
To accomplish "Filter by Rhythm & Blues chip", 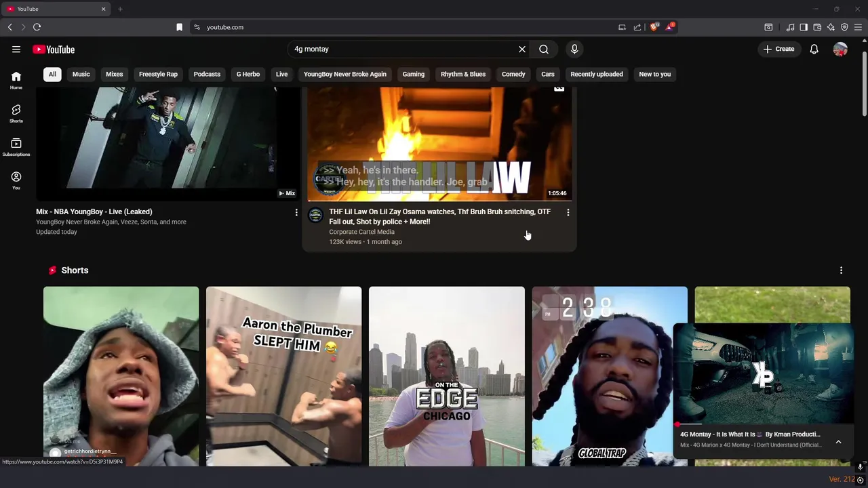I will (x=463, y=74).
